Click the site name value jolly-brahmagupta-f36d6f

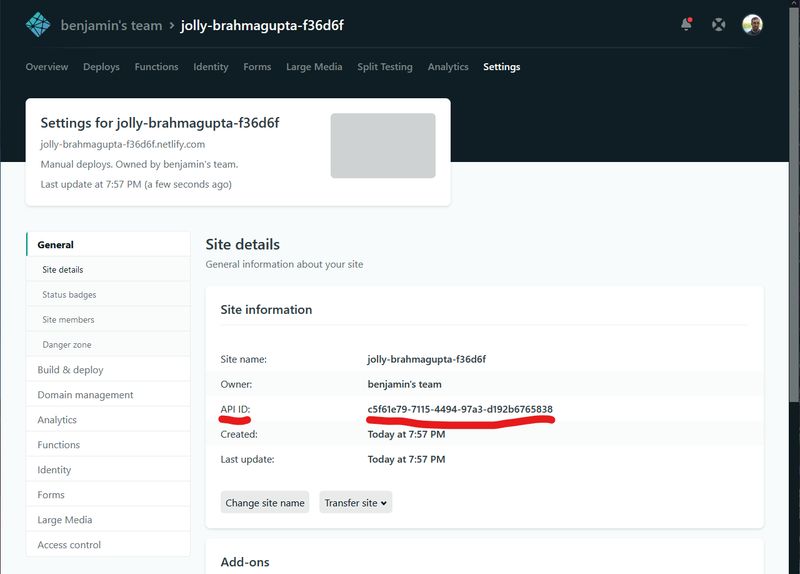click(x=427, y=359)
